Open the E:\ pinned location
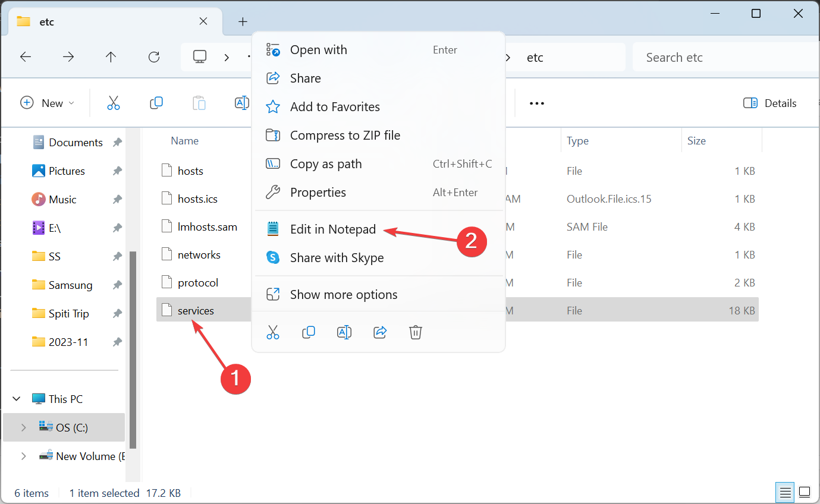The image size is (820, 504). point(55,228)
